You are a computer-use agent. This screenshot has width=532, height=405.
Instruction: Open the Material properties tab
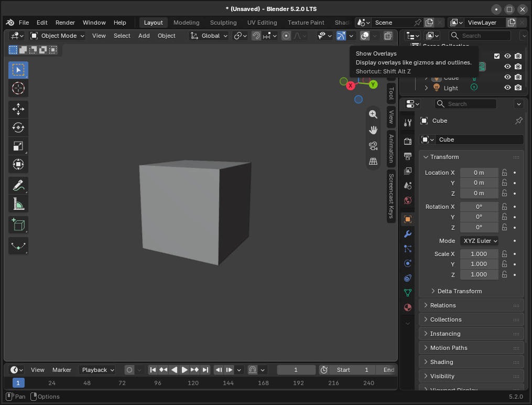(407, 307)
